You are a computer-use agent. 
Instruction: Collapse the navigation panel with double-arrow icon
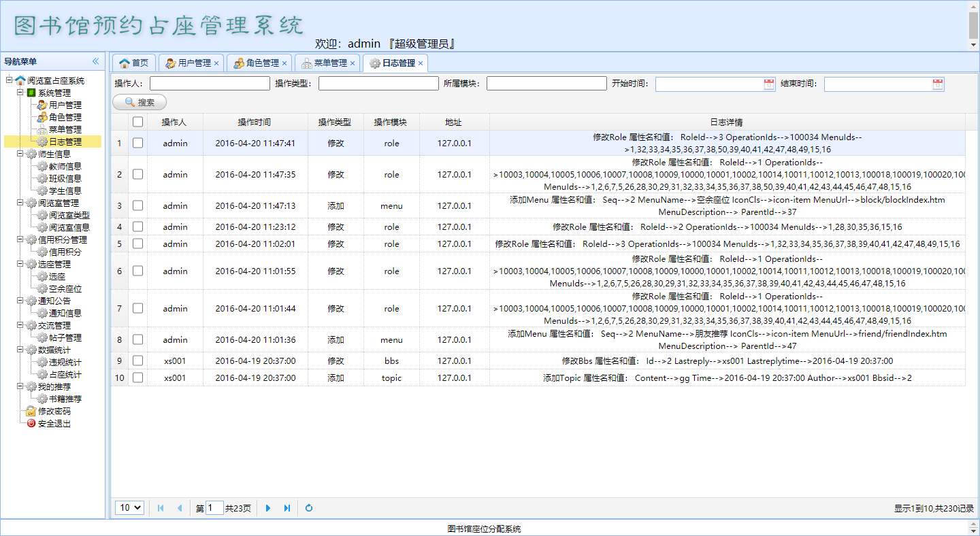click(96, 61)
